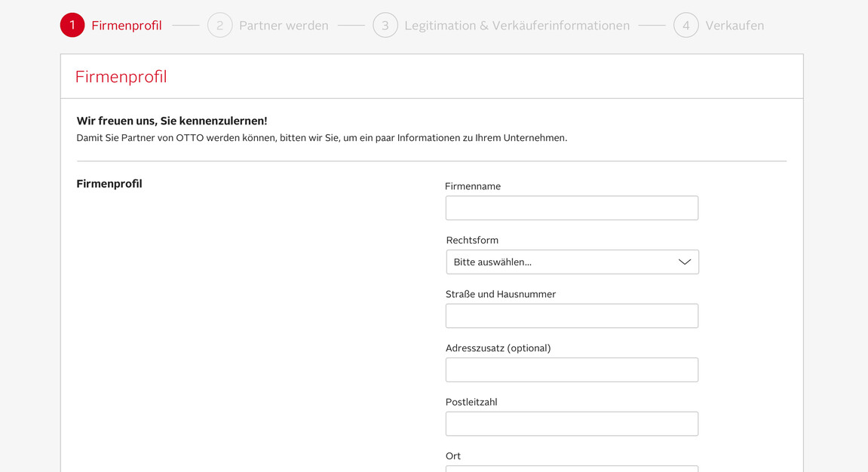Open the Partner werden step

coord(284,25)
